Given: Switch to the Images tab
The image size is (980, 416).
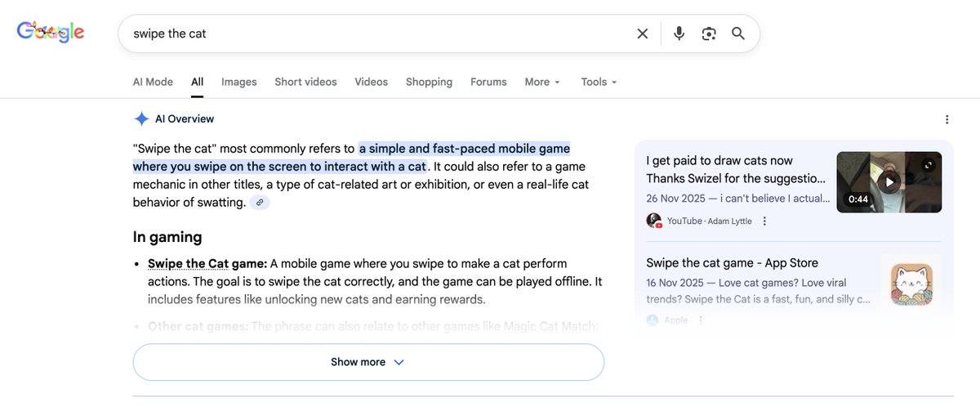Looking at the screenshot, I should (239, 82).
